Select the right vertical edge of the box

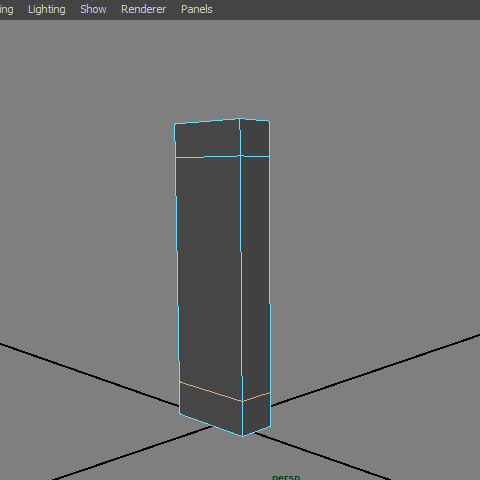tap(270, 273)
